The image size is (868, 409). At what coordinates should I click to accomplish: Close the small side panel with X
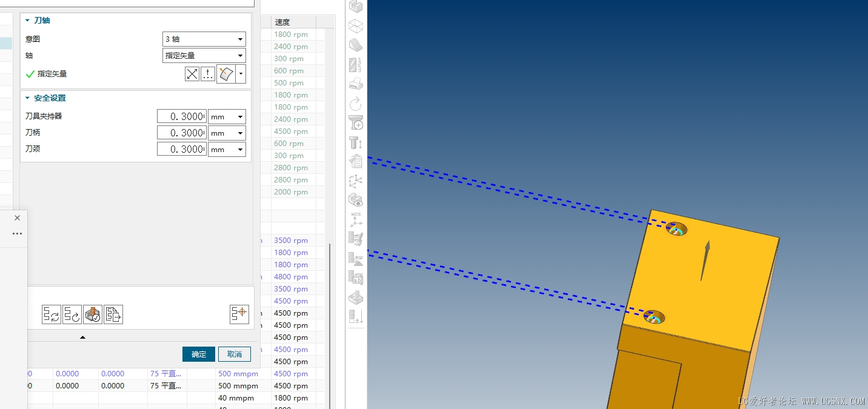coord(17,218)
